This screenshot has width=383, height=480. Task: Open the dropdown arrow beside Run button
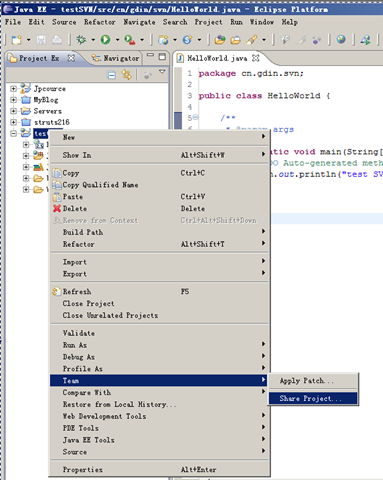117,40
